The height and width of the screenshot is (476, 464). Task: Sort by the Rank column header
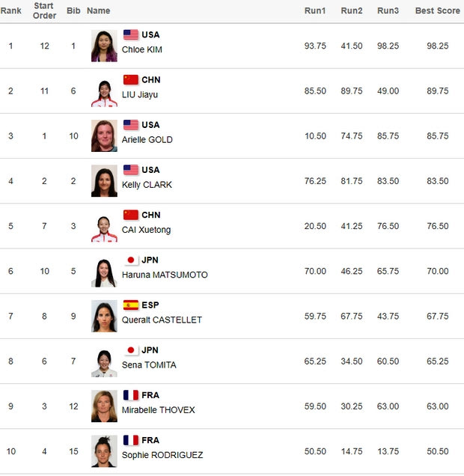pos(10,10)
